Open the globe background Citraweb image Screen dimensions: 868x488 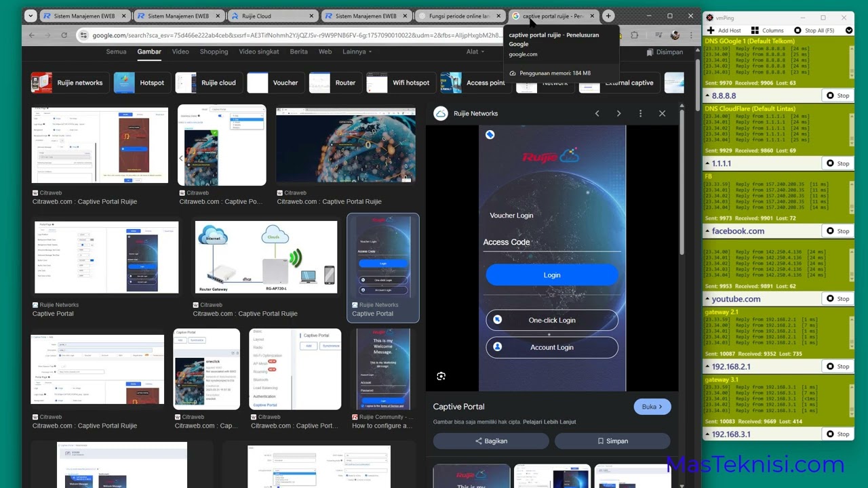pos(346,145)
